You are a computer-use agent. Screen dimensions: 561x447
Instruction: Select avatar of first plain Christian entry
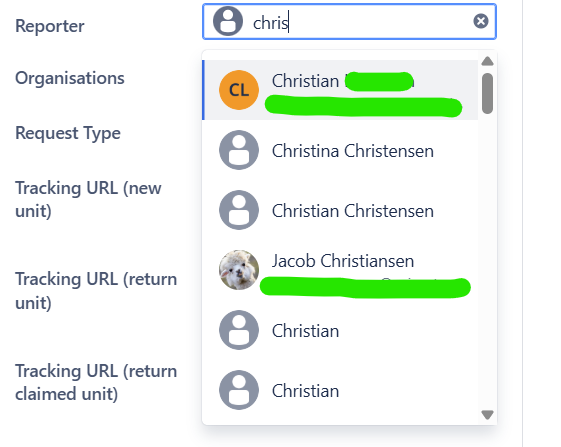pyautogui.click(x=239, y=330)
